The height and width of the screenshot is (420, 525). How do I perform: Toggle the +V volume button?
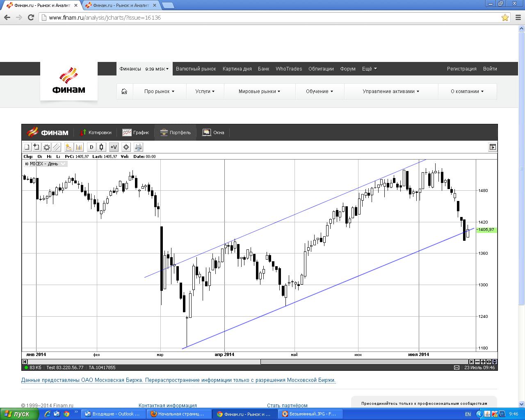(114, 147)
